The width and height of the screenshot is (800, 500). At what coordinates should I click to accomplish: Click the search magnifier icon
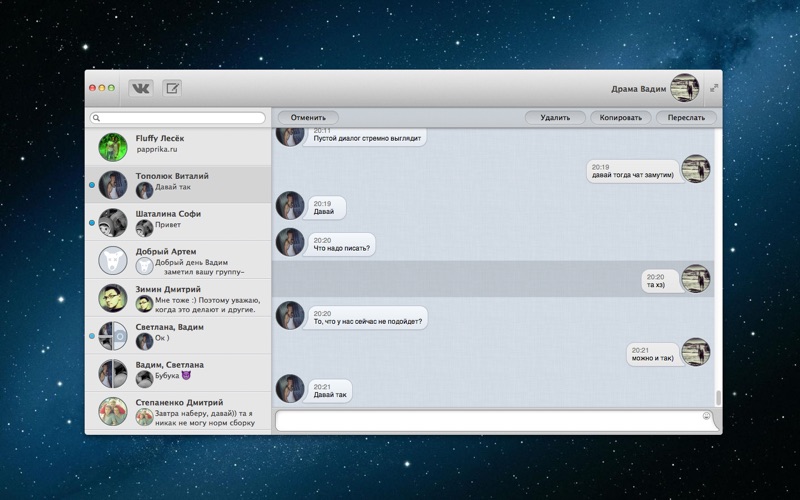click(x=96, y=118)
